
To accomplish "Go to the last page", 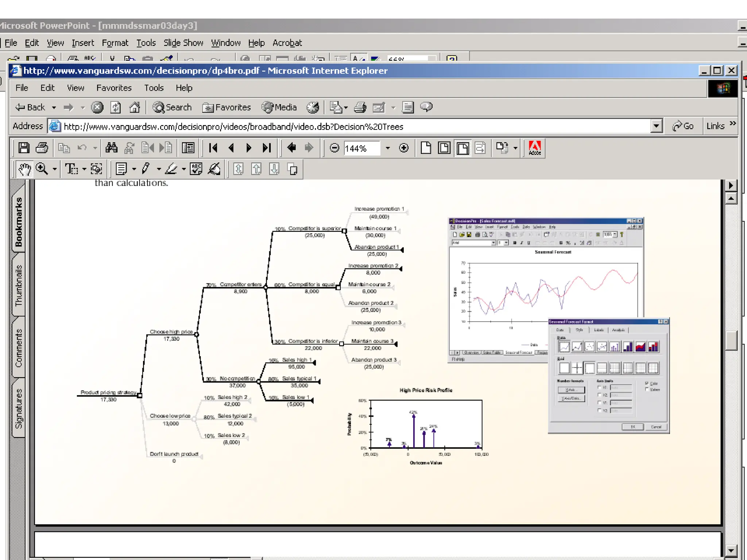I will point(267,148).
